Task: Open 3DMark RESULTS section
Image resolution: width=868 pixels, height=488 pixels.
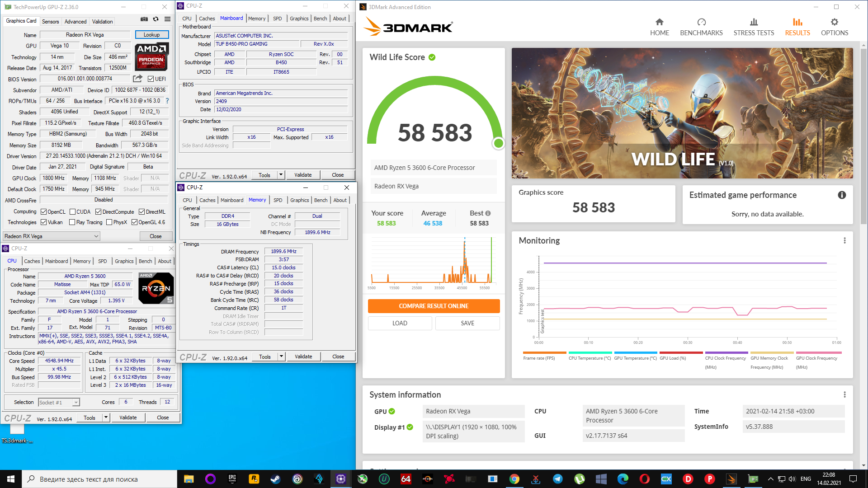Action: point(797,27)
